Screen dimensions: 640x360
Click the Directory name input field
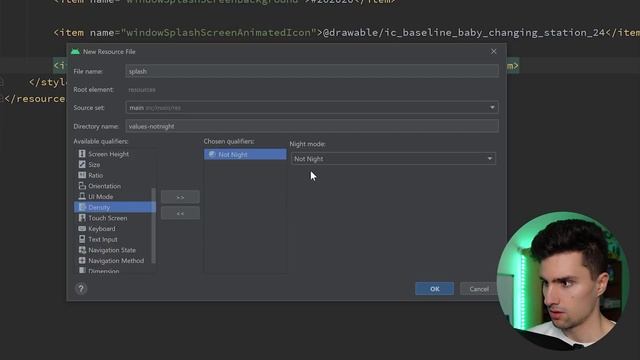point(312,126)
